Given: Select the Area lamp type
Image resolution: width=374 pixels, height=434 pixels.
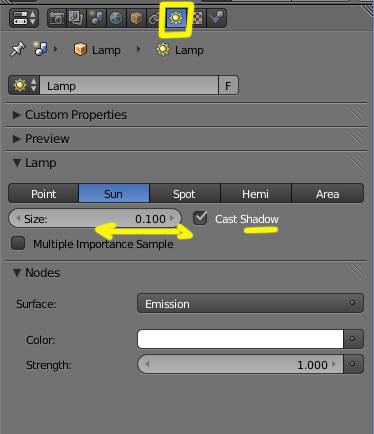Looking at the screenshot, I should (327, 193).
